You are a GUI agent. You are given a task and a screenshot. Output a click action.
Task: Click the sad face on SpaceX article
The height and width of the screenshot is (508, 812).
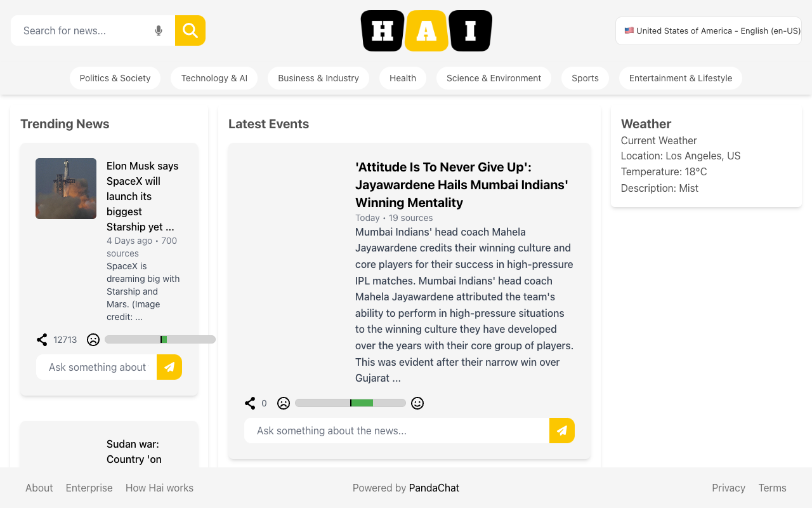click(x=93, y=340)
